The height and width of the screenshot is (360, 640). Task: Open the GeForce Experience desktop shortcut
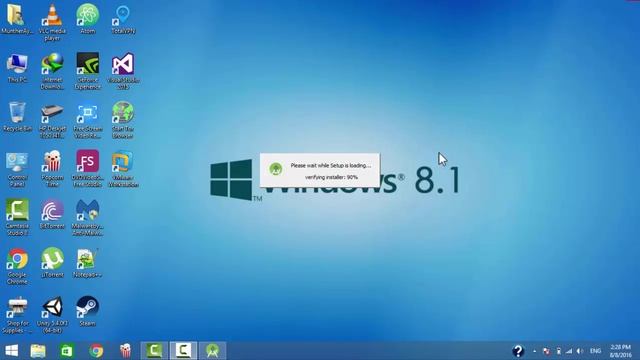click(87, 71)
